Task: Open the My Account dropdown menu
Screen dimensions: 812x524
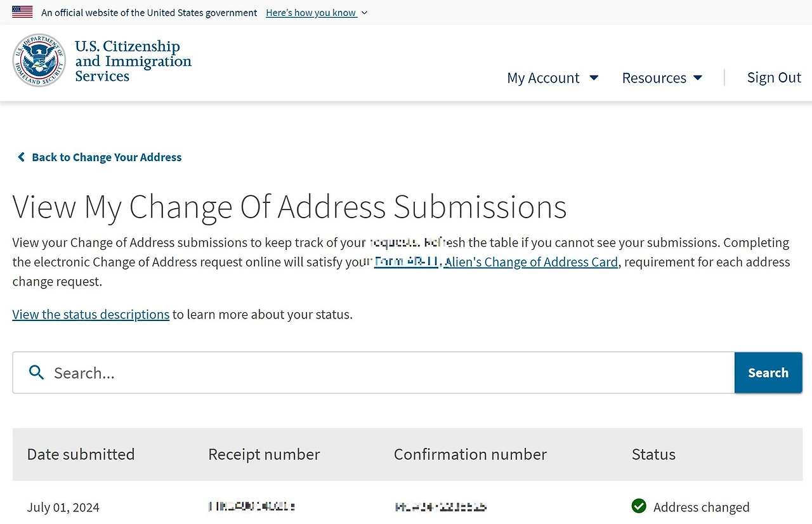Action: click(x=544, y=77)
